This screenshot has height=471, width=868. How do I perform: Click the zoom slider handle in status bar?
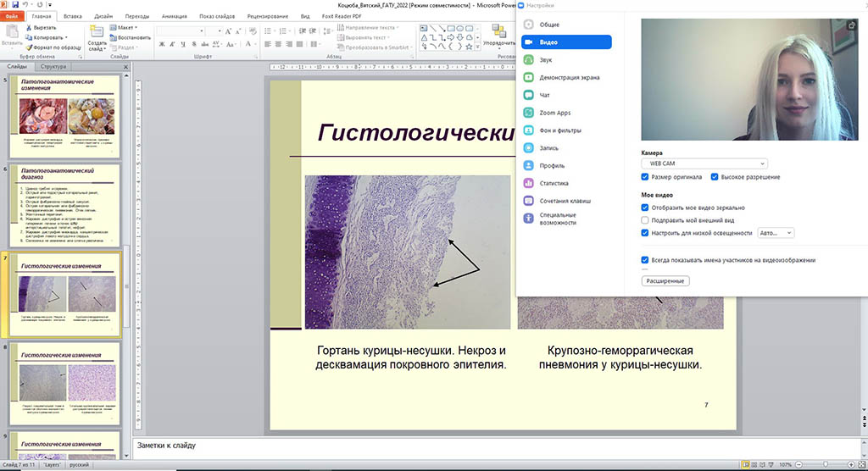tap(826, 465)
